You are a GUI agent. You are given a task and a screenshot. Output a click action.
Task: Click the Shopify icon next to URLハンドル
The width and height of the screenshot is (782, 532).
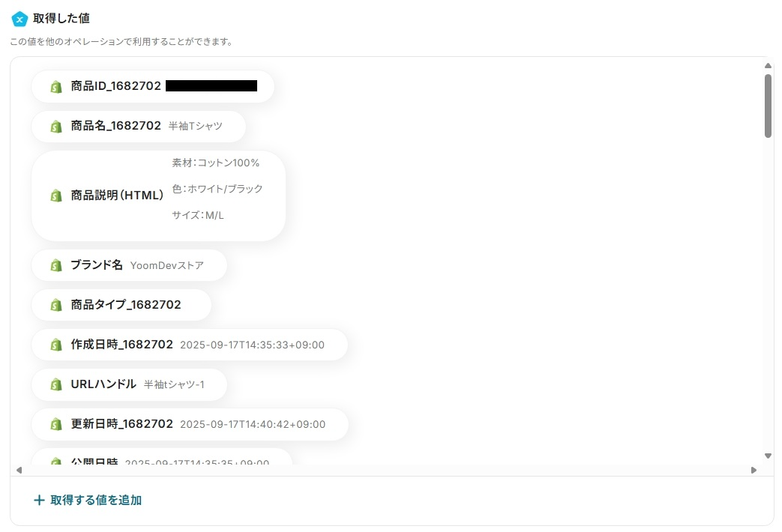coord(55,384)
